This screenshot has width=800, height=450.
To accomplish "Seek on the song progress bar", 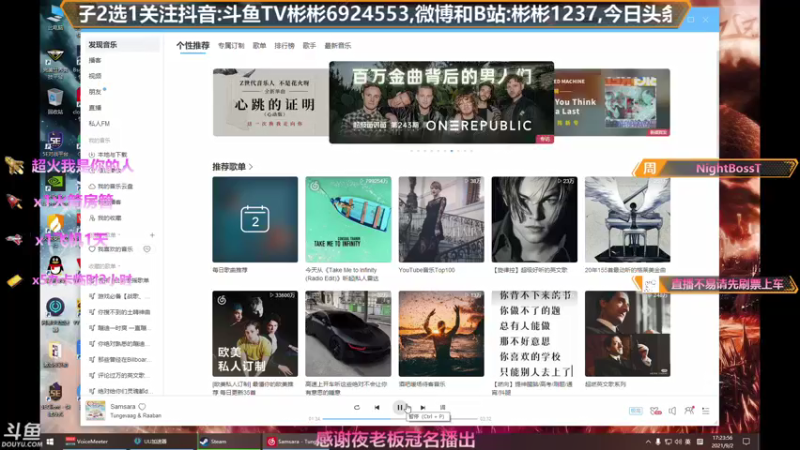I will coord(399,419).
